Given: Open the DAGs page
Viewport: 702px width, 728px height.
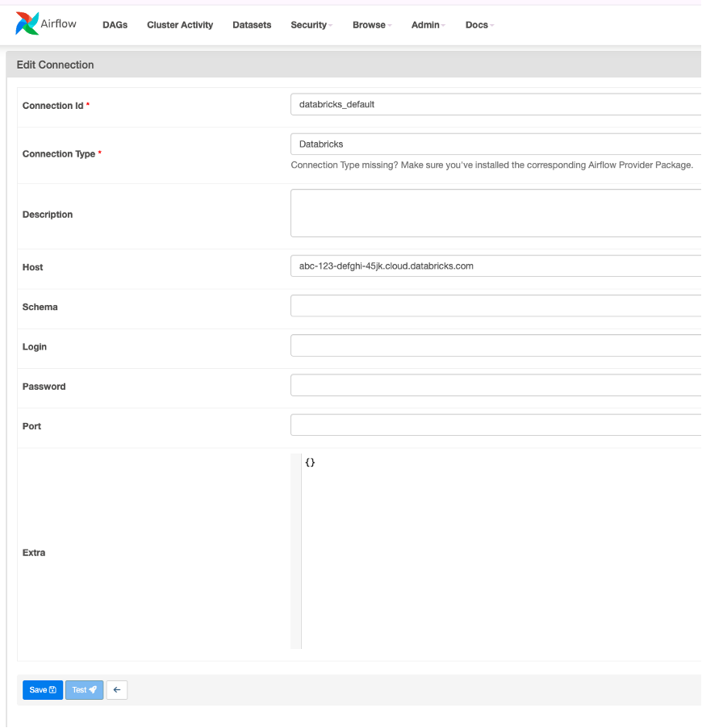Looking at the screenshot, I should click(x=115, y=25).
